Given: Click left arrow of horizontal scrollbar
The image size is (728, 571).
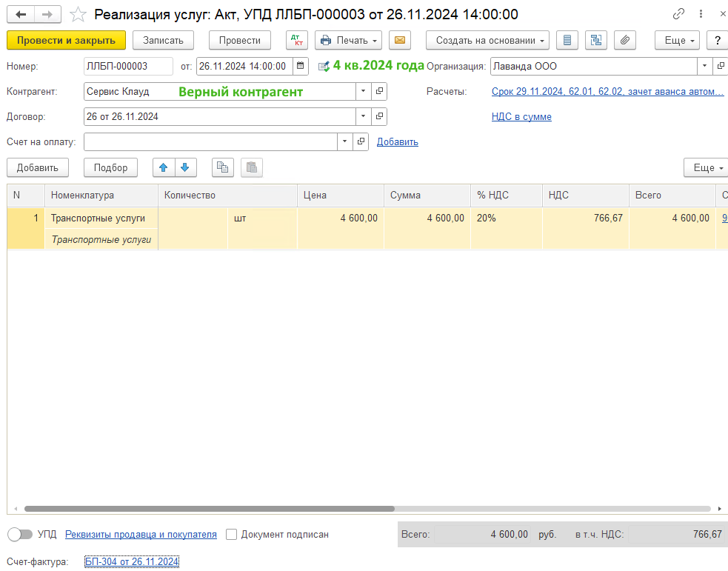Looking at the screenshot, I should point(16,509).
